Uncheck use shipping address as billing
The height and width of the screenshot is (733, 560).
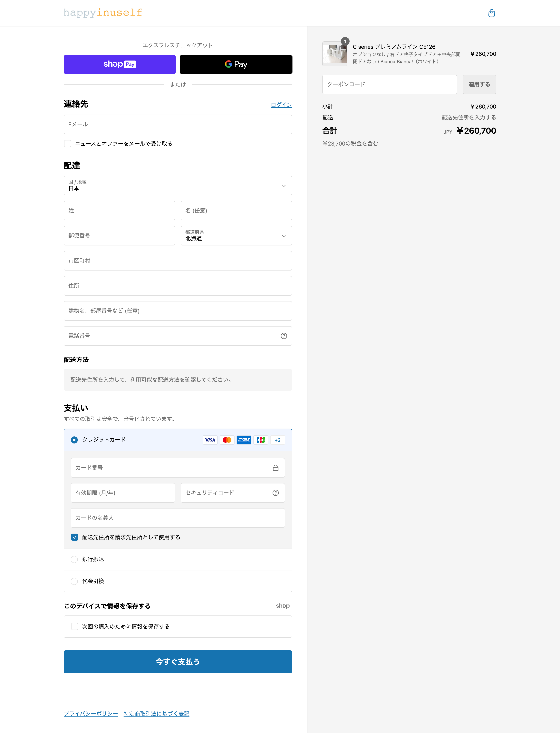coord(75,537)
